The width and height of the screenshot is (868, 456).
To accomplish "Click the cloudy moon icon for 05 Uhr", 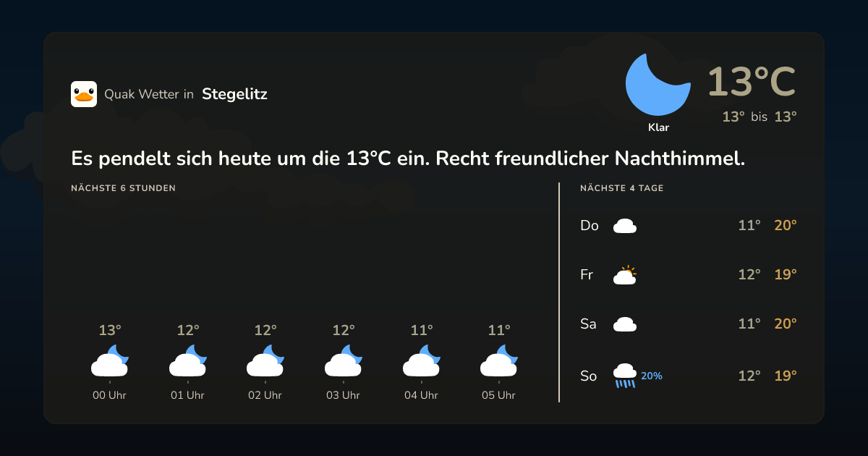I will (x=499, y=360).
